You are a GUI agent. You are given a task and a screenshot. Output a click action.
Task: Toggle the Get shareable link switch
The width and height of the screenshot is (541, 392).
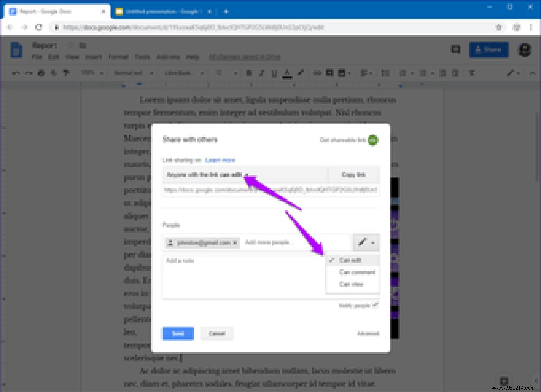tap(373, 139)
